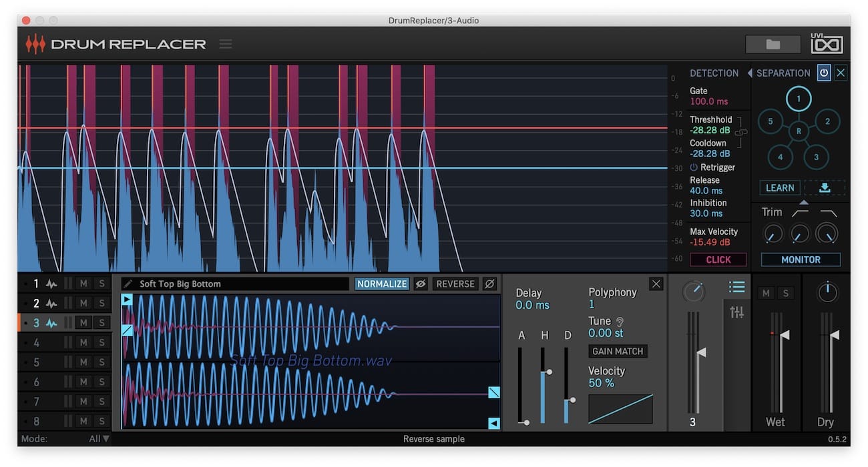The width and height of the screenshot is (868, 467).
Task: Open the Drum Replacer hamburger menu
Action: click(x=226, y=44)
